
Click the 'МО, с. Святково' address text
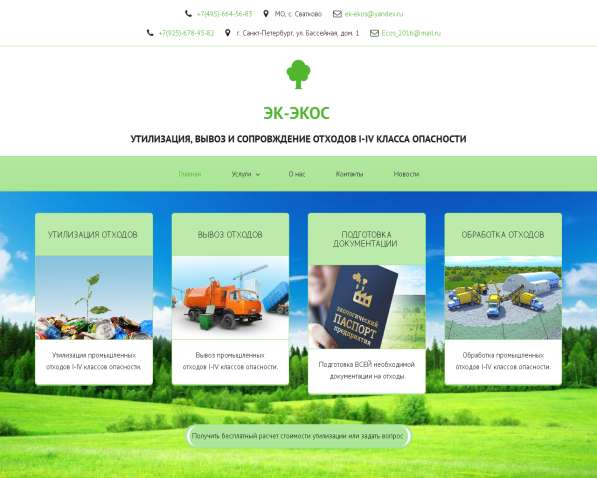click(298, 14)
